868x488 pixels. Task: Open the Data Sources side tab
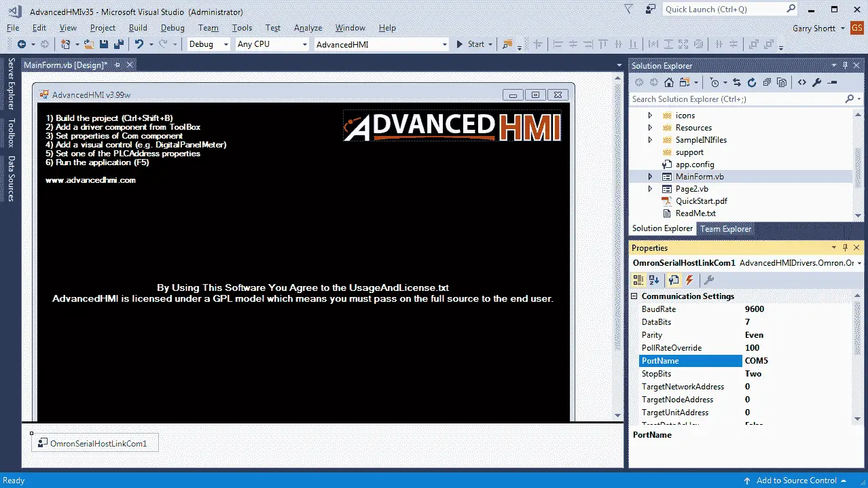(11, 179)
